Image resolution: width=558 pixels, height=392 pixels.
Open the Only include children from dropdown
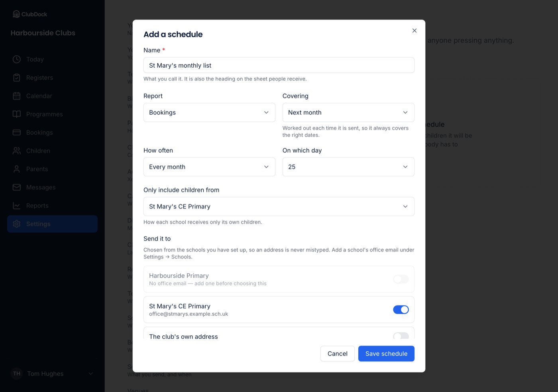click(x=279, y=206)
